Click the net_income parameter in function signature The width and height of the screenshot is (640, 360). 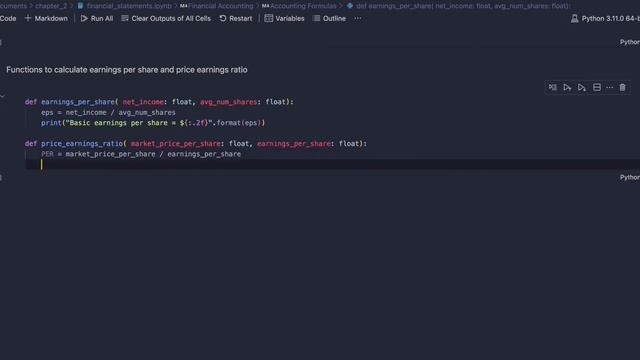point(143,102)
